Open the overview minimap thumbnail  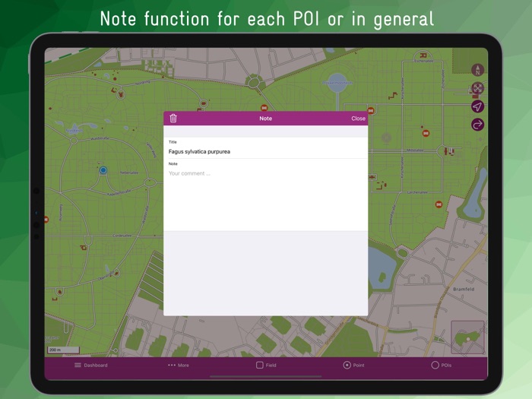click(x=467, y=337)
